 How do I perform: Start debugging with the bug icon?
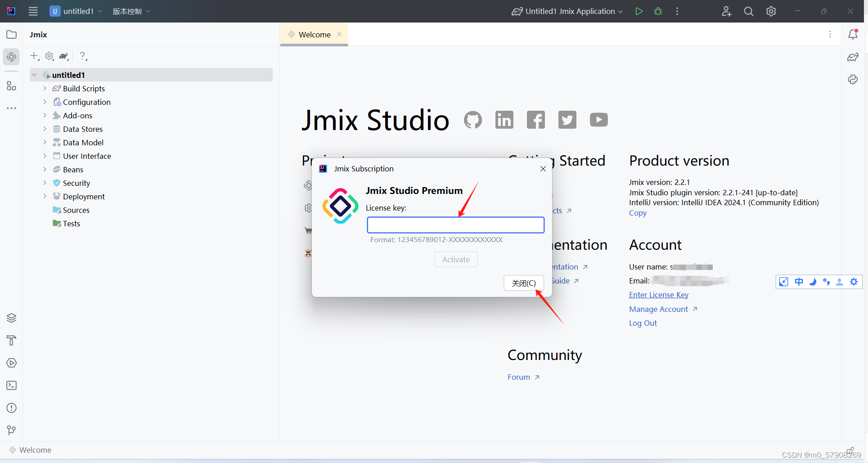658,11
